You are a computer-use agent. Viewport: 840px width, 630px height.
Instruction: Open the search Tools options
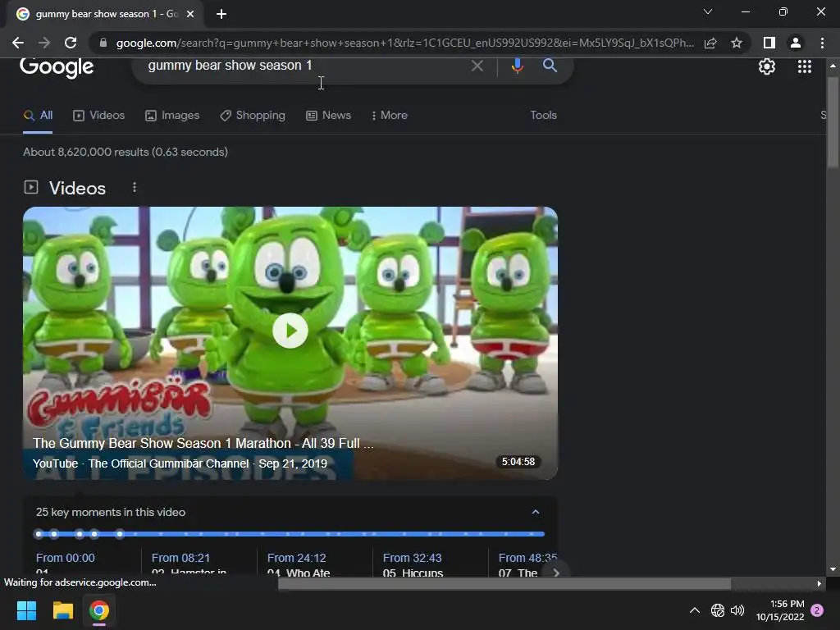[543, 115]
